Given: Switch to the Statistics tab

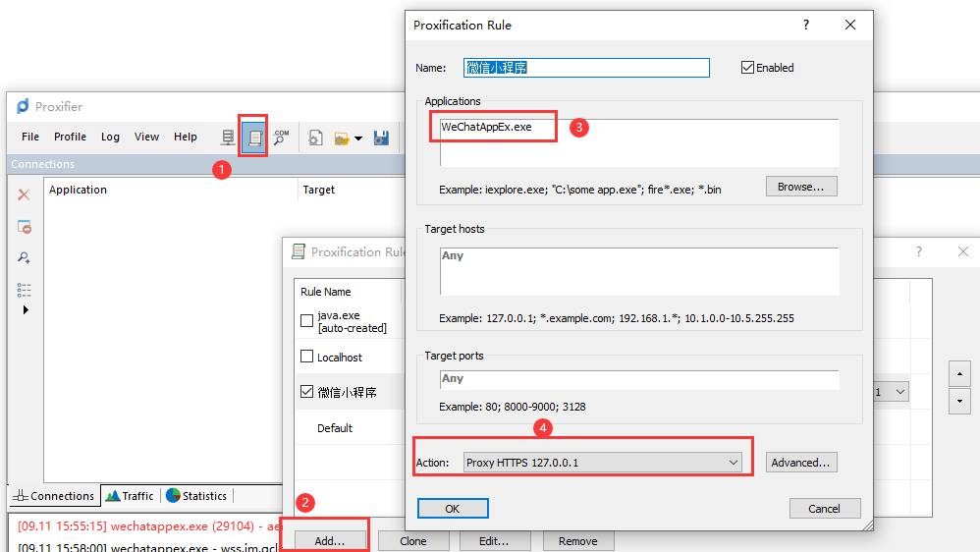Looking at the screenshot, I should coord(196,496).
